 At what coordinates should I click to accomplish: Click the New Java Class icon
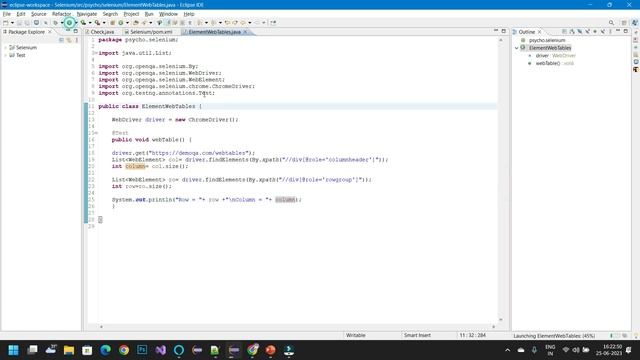[121, 22]
